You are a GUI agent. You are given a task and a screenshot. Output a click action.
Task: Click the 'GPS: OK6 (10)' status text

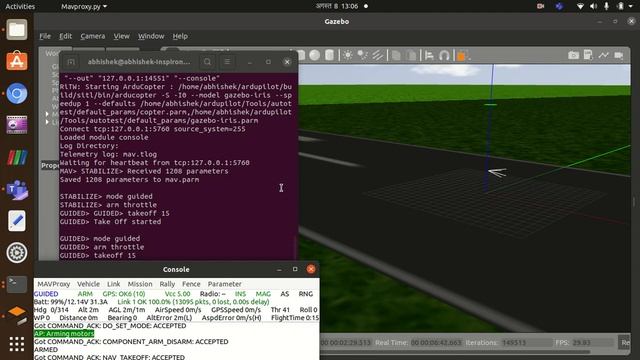[x=124, y=293]
